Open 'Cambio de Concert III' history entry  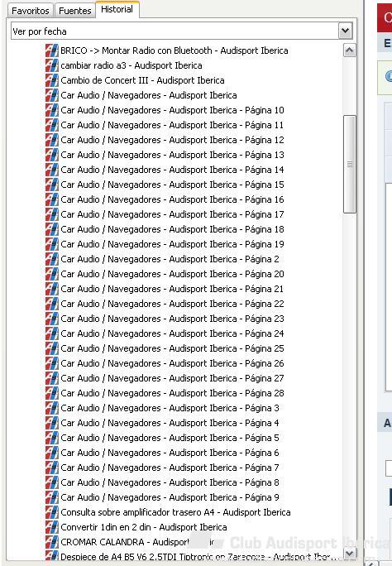(x=142, y=80)
